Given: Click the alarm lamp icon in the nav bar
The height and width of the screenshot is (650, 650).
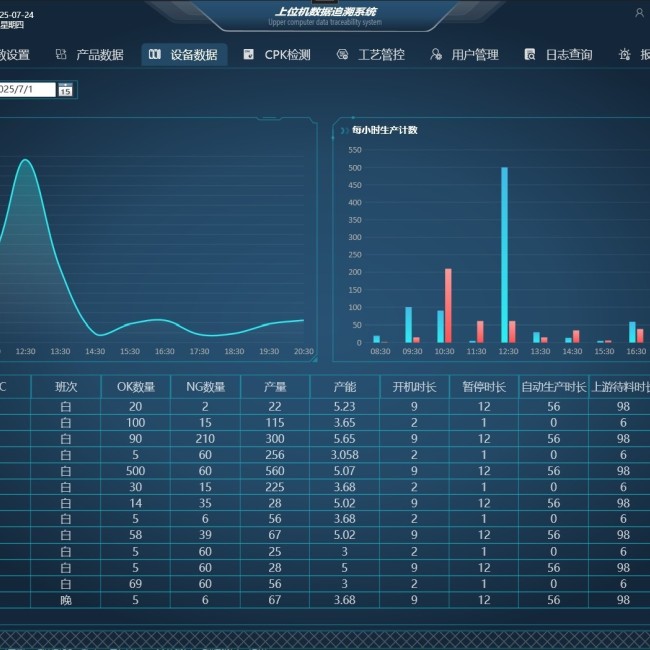Looking at the screenshot, I should (x=624, y=54).
